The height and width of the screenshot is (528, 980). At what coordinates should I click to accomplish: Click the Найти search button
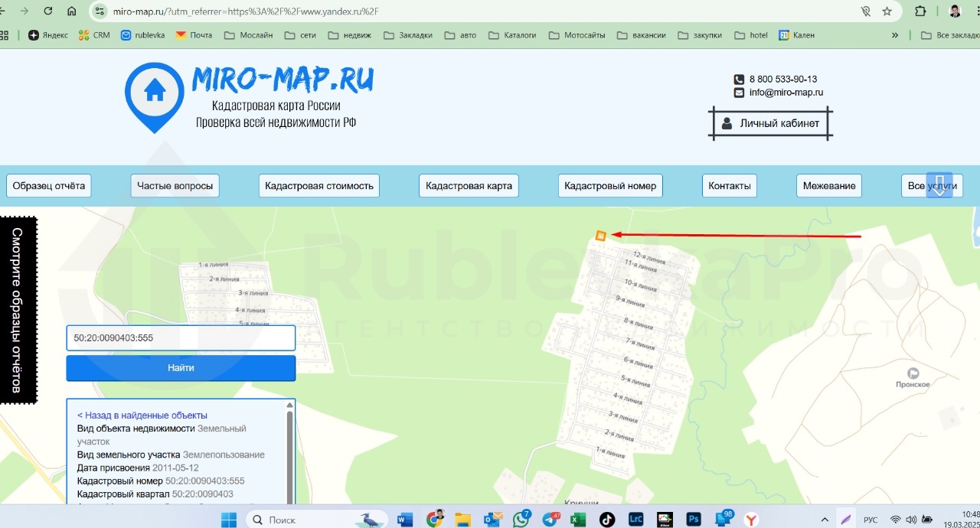pos(181,368)
